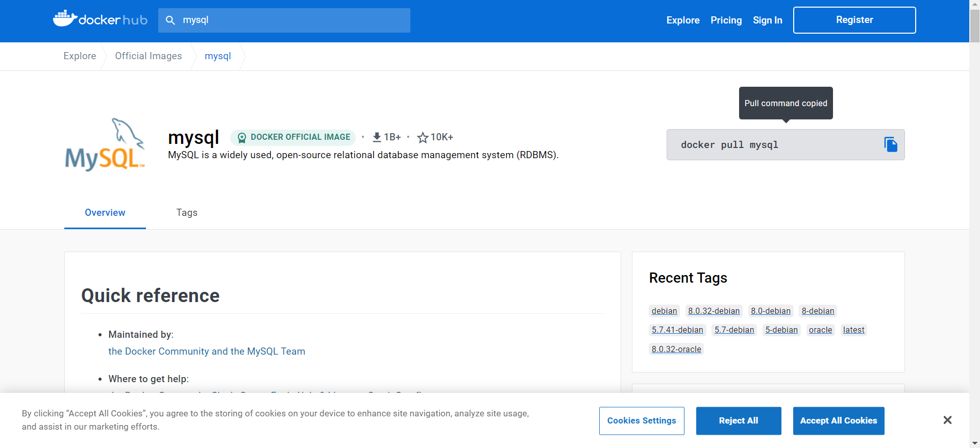Open the 5.7.41-debian tag
Screen dimensions: 980x448
click(677, 330)
